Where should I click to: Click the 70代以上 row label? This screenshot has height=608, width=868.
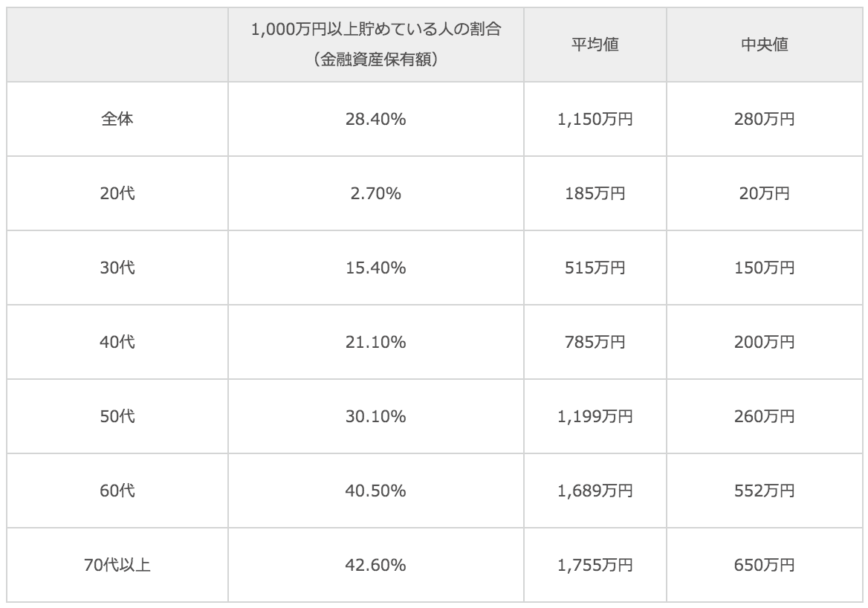pos(117,565)
